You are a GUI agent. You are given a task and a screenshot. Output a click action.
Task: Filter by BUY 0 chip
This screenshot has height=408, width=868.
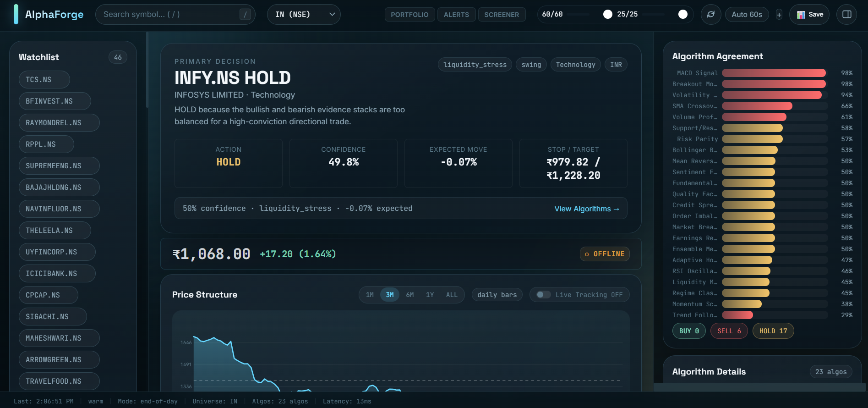pyautogui.click(x=689, y=331)
